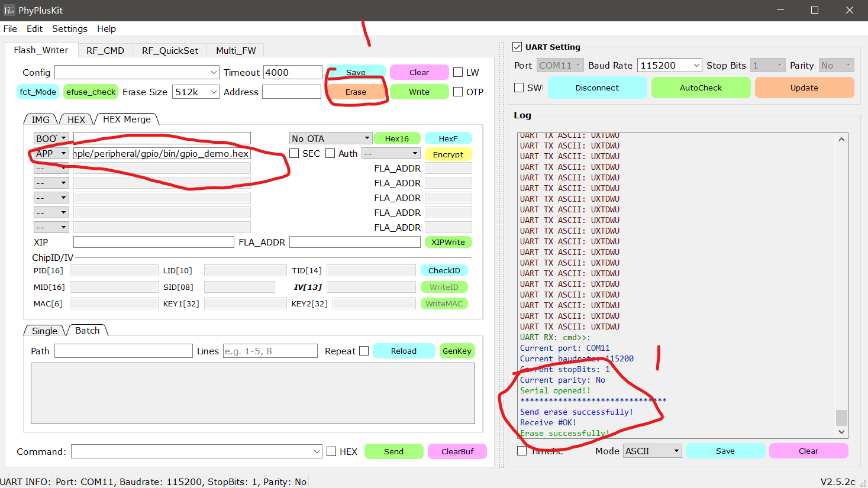This screenshot has height=488, width=868.
Task: Switch to the Multi_FW tab
Action: pos(235,51)
